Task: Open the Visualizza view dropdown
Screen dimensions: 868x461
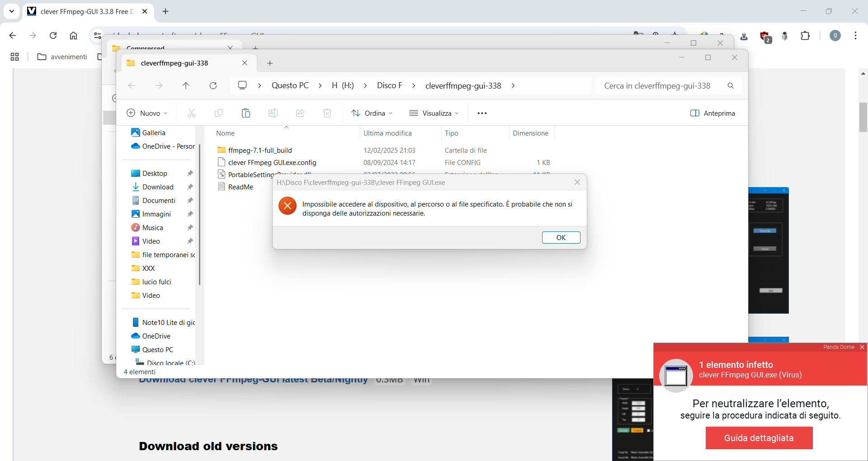Action: pyautogui.click(x=434, y=113)
